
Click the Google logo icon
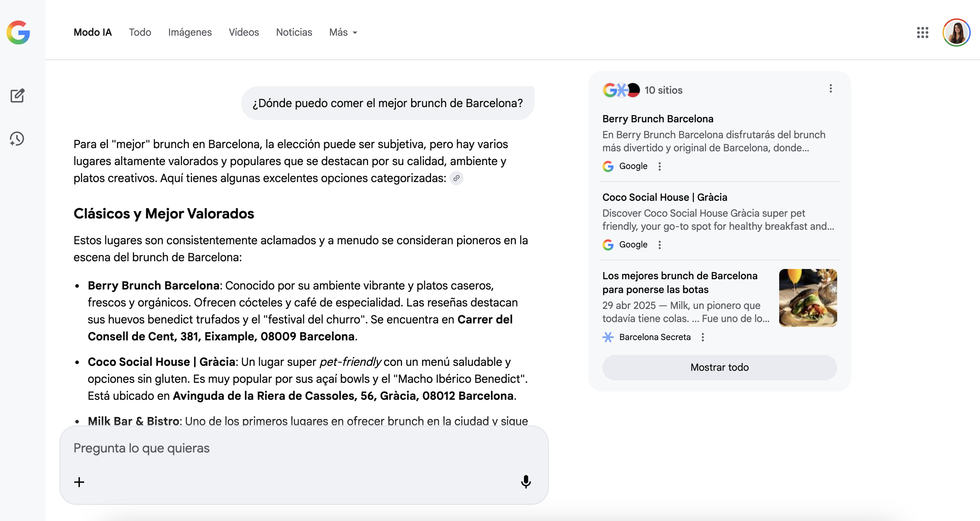coord(18,32)
